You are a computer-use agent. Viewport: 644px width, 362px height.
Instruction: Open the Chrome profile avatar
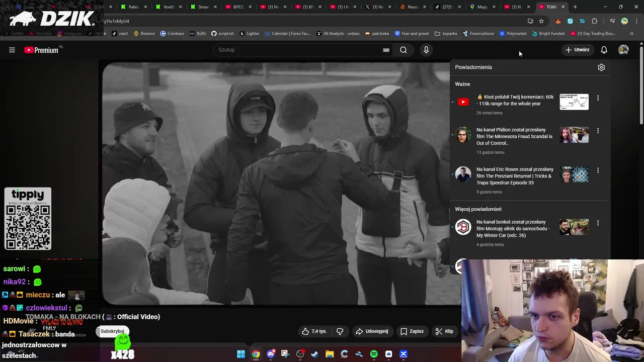coord(624,21)
